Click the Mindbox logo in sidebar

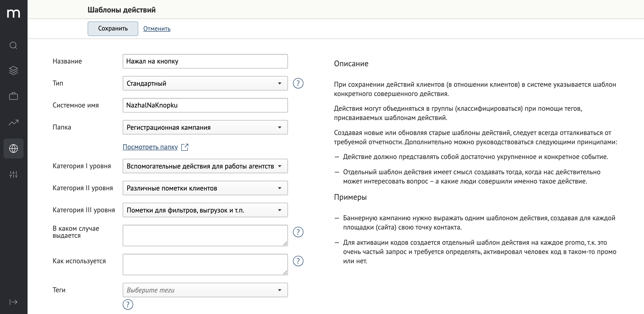click(14, 13)
